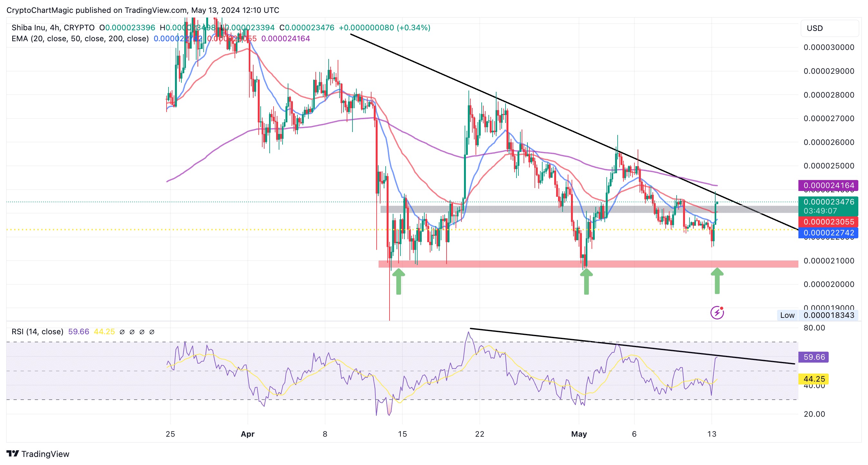Click the purple 59.66 RSI value tag
Viewport: 868px width, 465px height.
tap(814, 357)
